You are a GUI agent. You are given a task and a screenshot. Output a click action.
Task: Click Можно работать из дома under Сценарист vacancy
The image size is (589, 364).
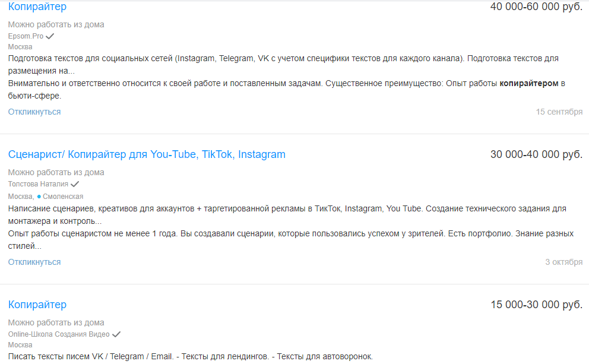tap(56, 172)
